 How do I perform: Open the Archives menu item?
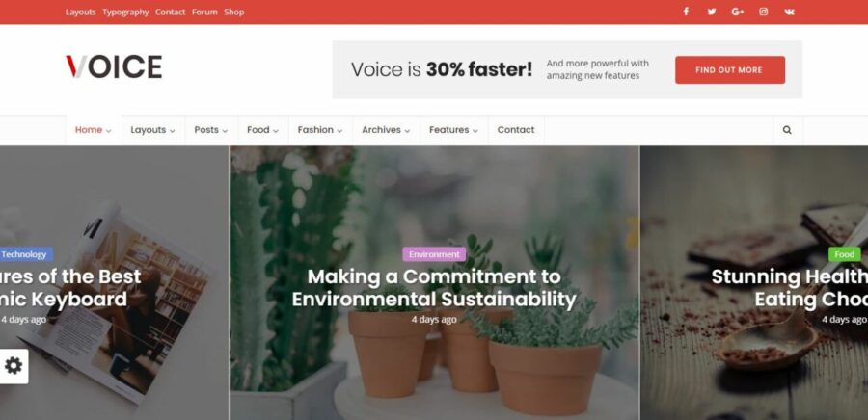tap(386, 130)
